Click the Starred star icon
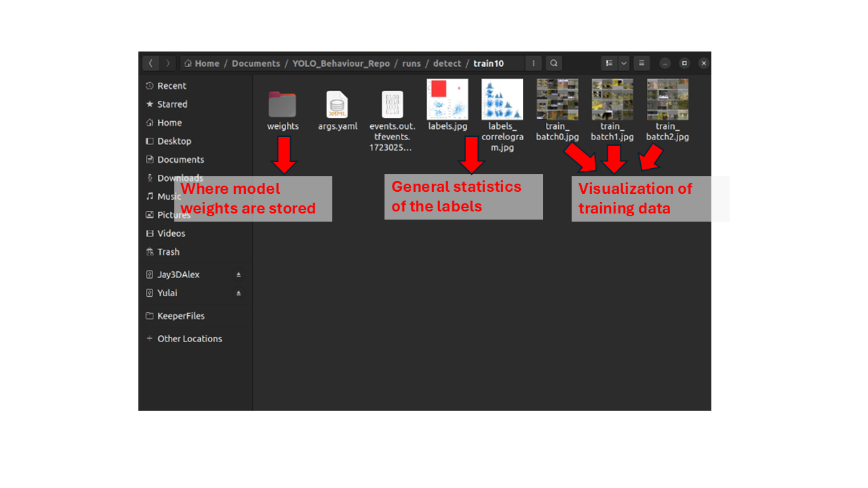The width and height of the screenshot is (868, 488). 150,104
